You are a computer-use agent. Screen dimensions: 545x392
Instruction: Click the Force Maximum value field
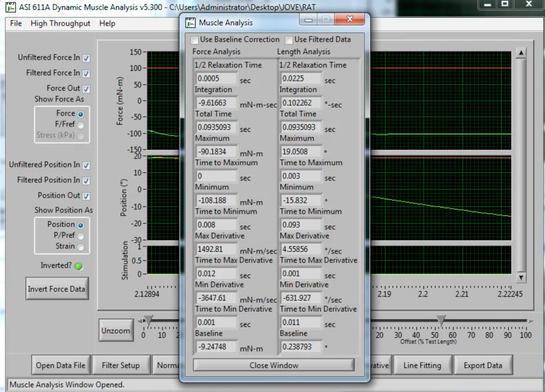(216, 152)
